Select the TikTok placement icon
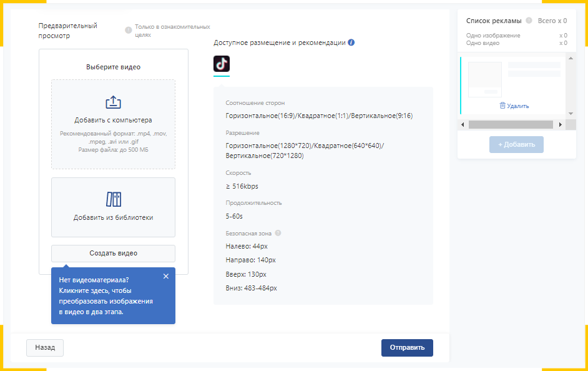 coord(221,64)
